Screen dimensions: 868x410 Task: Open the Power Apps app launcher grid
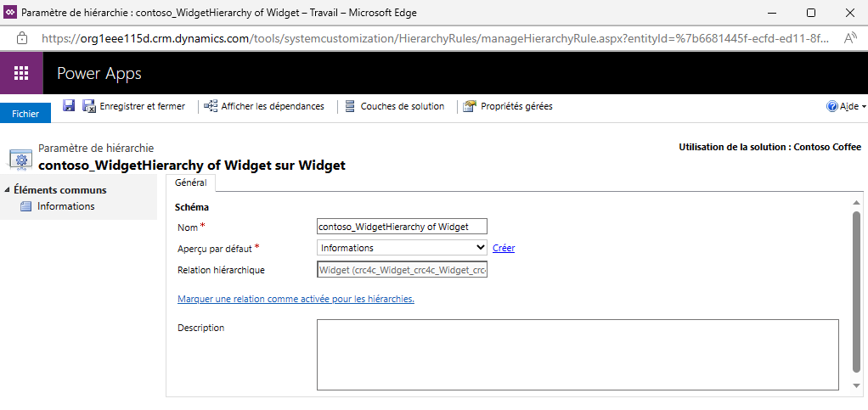[21, 73]
